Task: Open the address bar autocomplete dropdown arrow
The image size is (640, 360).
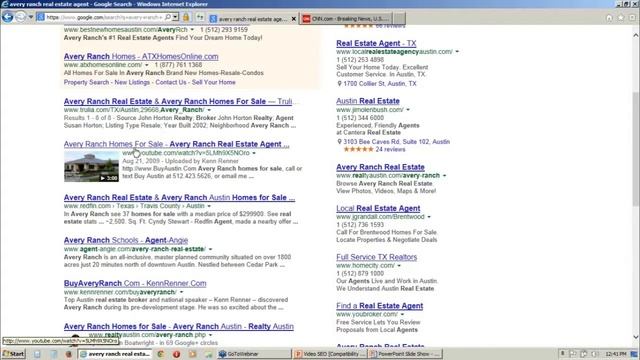Action: point(176,18)
